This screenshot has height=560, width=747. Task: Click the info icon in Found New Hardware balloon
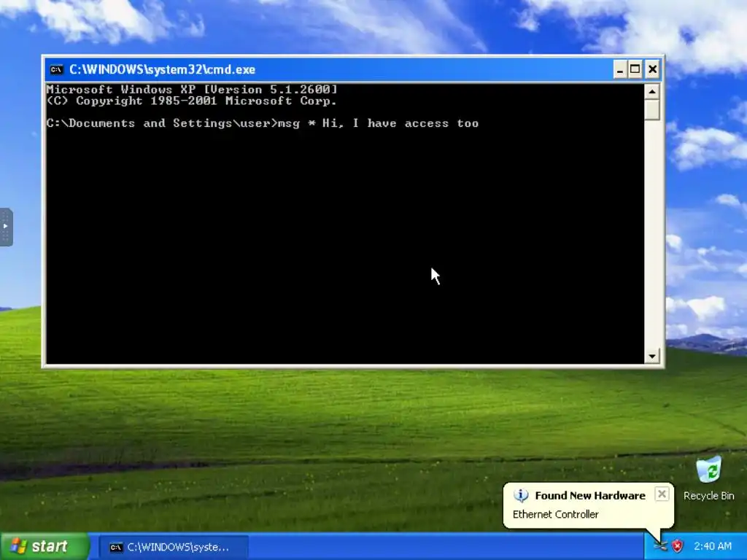[x=521, y=496]
